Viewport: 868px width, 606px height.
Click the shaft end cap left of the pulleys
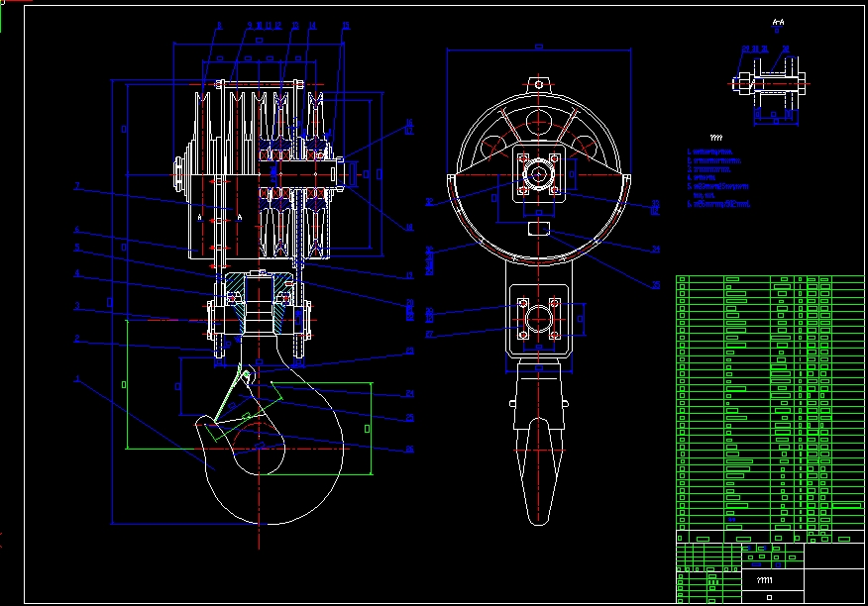click(x=178, y=174)
